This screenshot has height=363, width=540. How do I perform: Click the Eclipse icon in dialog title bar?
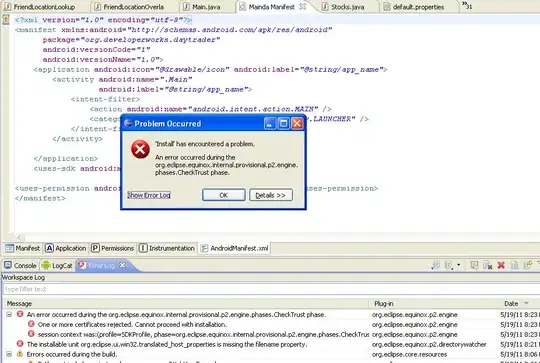pyautogui.click(x=128, y=123)
